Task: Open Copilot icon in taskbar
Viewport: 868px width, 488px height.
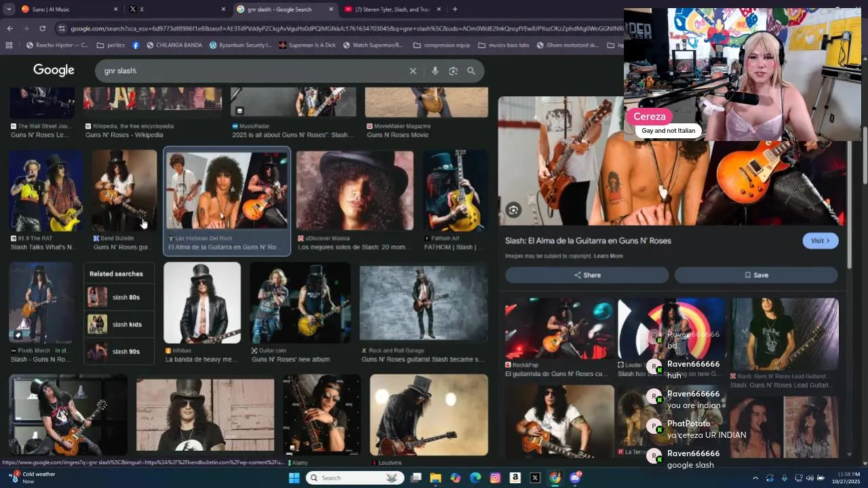Action: click(x=455, y=478)
